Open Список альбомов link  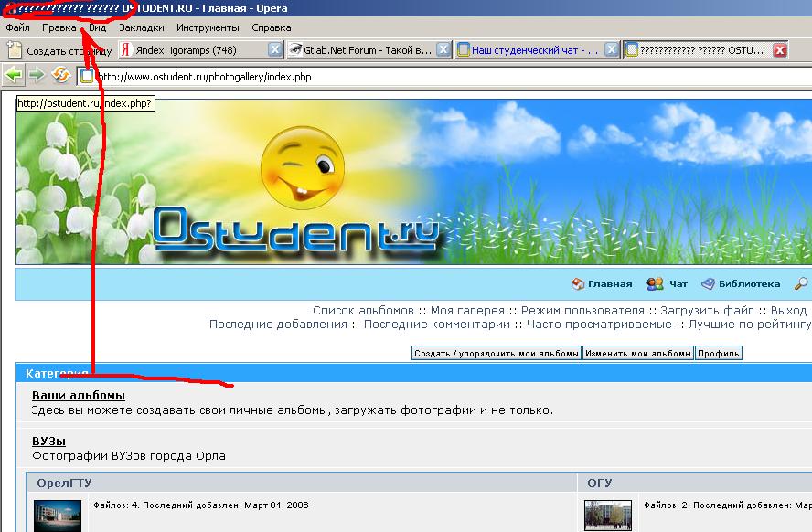[363, 311]
